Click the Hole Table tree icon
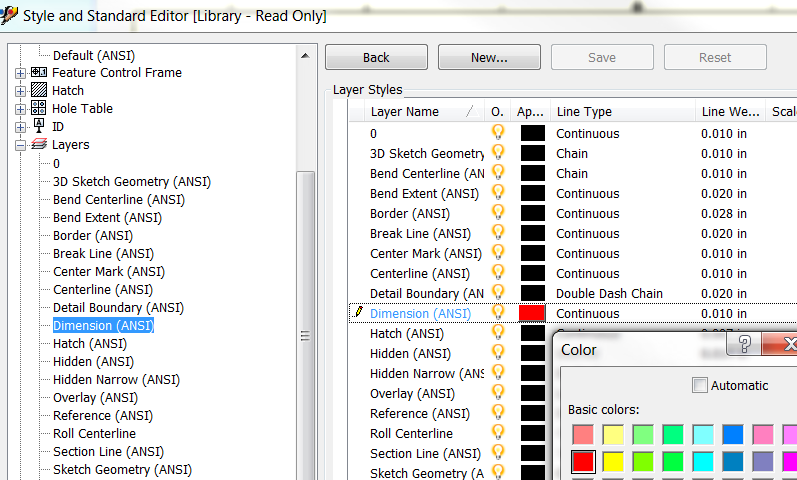Screen dimensions: 797x480 point(39,108)
